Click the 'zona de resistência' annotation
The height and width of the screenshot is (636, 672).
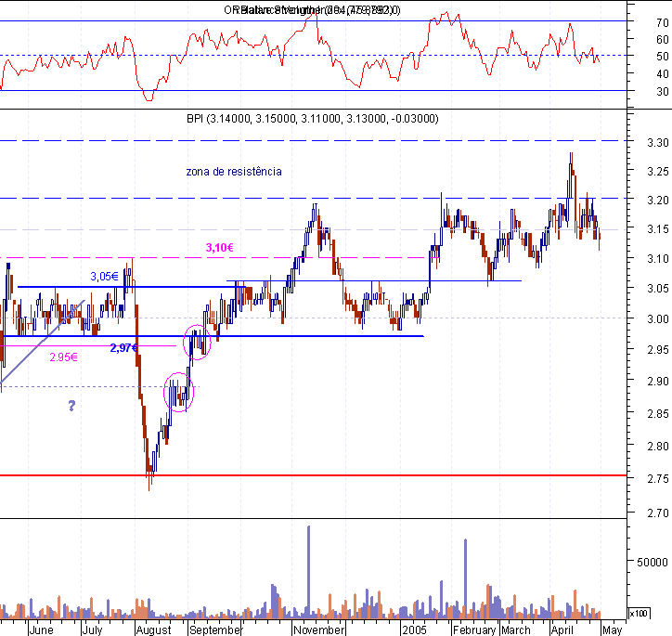click(234, 172)
